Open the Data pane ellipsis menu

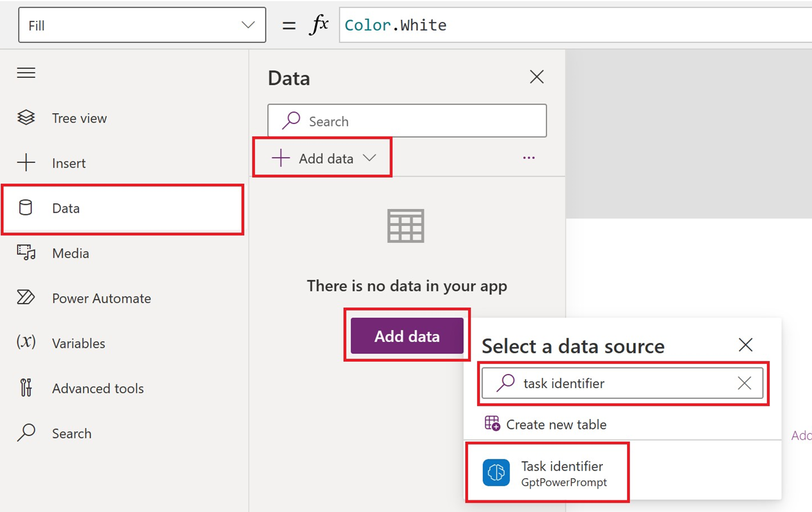click(529, 158)
